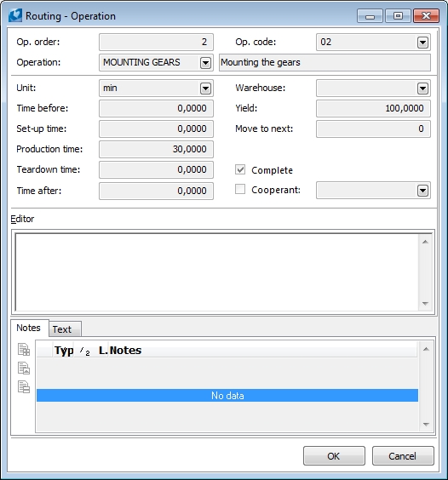This screenshot has height=480, width=448.
Task: Click the Cancel button
Action: 403,456
